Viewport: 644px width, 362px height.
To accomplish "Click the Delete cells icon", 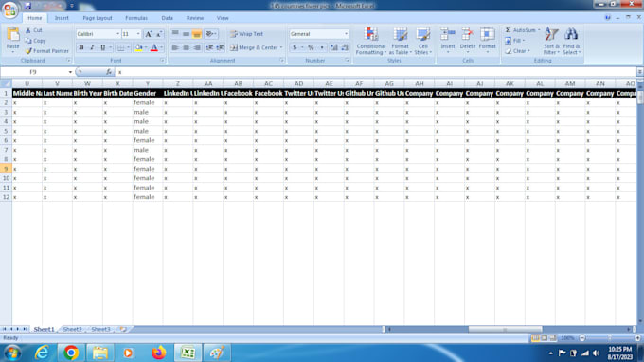I will [x=468, y=34].
